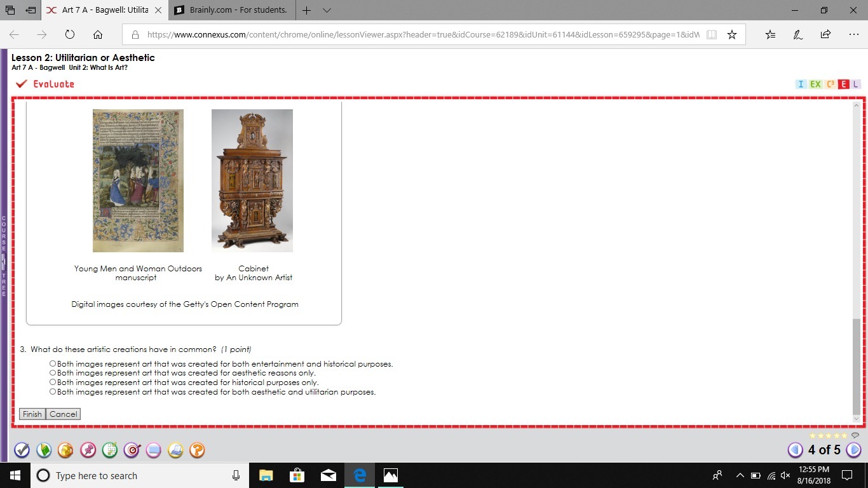Rate the lesson using the five stars

(828, 435)
